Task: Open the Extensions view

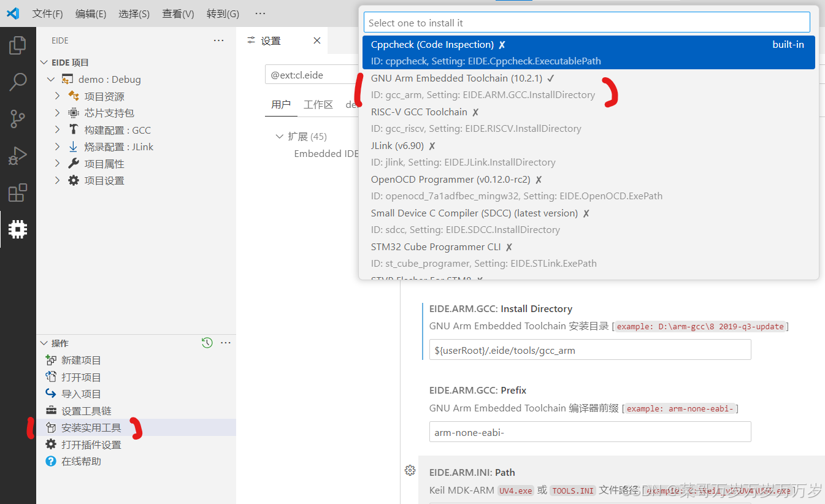Action: 18,193
